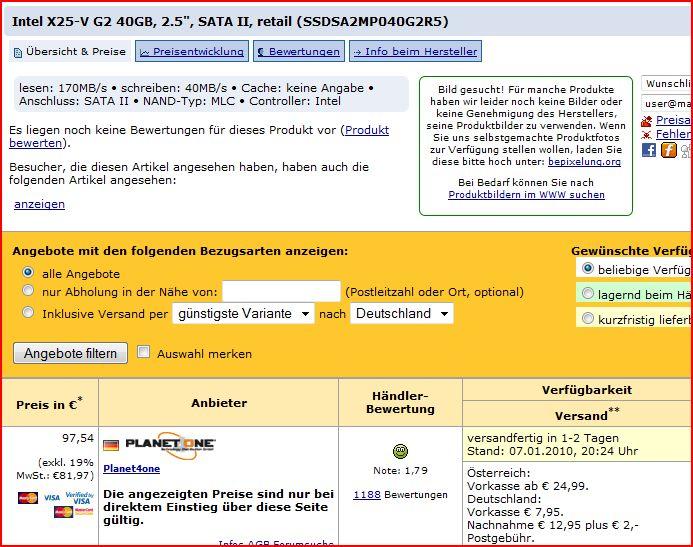
Task: Click the Wunschliste field
Action: click(666, 84)
